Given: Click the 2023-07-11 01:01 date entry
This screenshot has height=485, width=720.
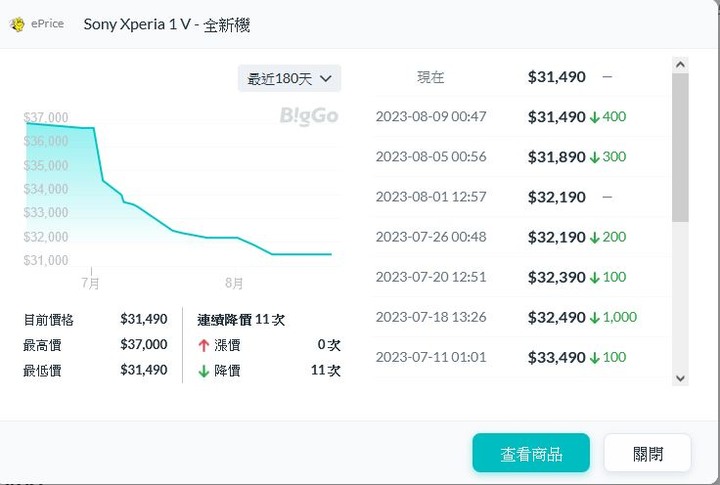Looking at the screenshot, I should pyautogui.click(x=431, y=357).
